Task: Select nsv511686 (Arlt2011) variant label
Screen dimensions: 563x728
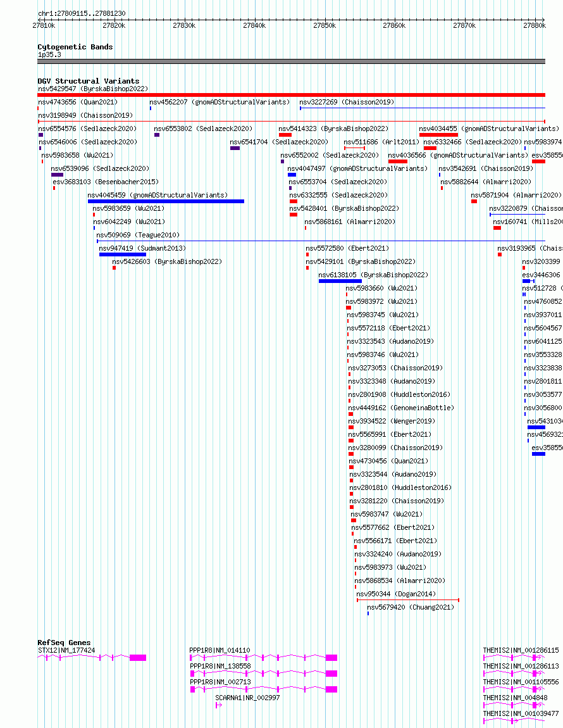Action: 381,142
